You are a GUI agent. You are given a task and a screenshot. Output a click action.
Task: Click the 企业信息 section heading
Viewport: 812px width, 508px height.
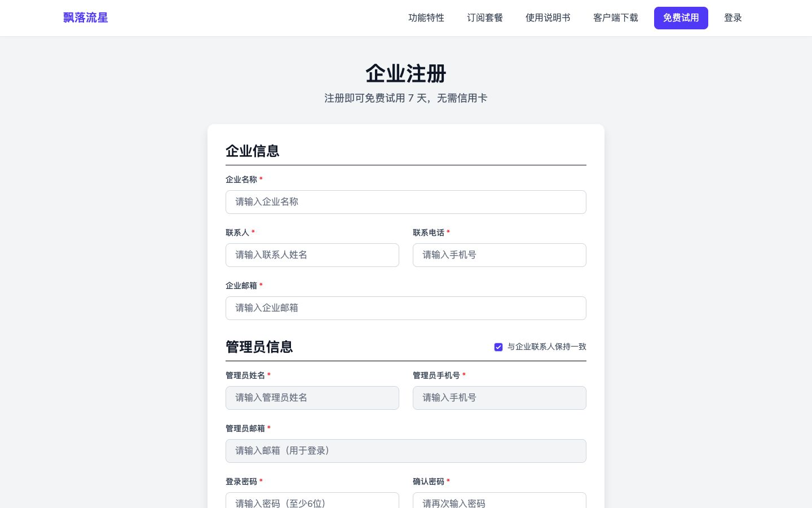pyautogui.click(x=253, y=151)
